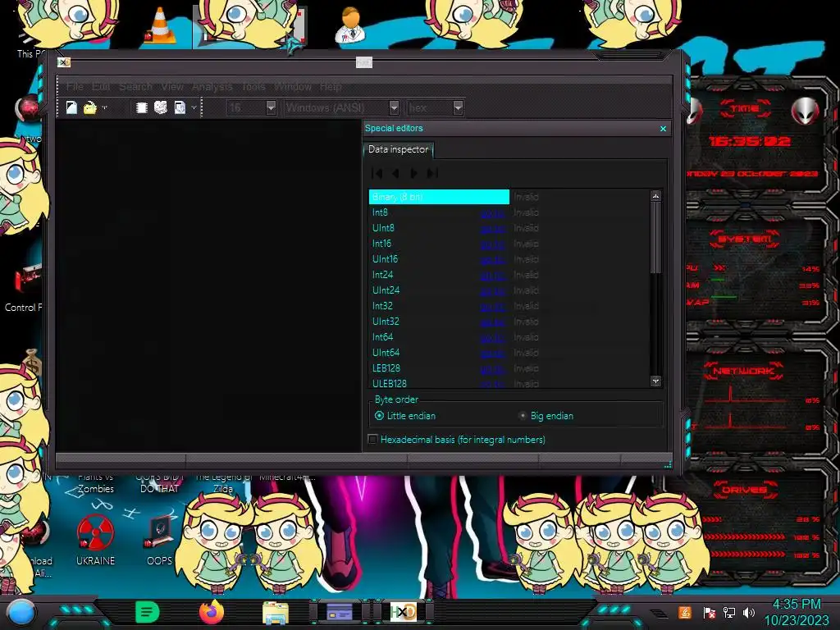Open the File menu
Screen dimensions: 840x630
coord(75,86)
